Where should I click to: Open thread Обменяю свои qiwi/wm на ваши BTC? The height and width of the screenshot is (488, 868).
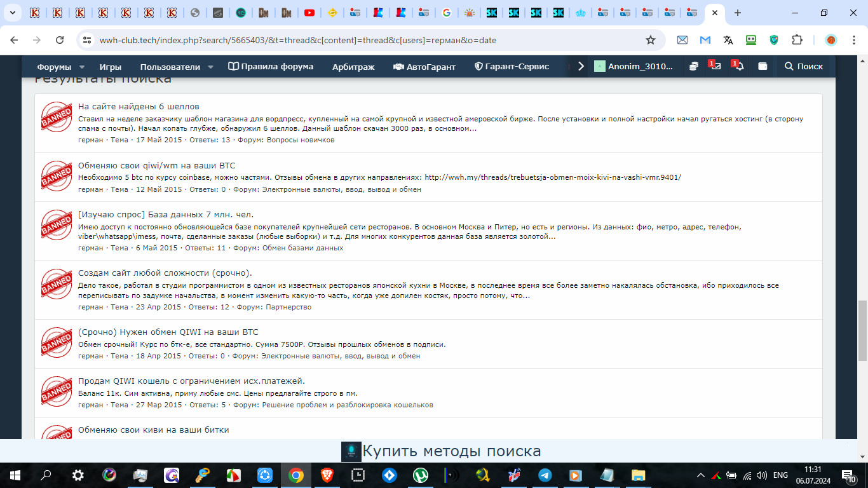tap(157, 165)
